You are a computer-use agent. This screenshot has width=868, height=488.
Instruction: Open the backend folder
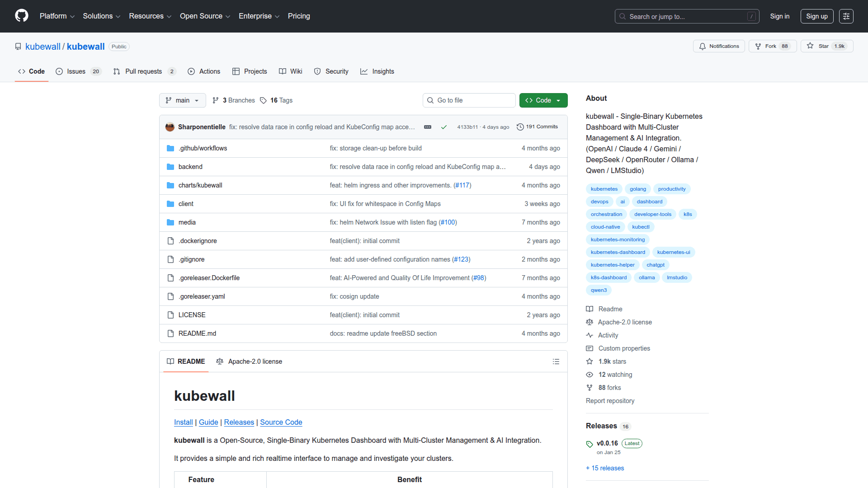tap(190, 167)
